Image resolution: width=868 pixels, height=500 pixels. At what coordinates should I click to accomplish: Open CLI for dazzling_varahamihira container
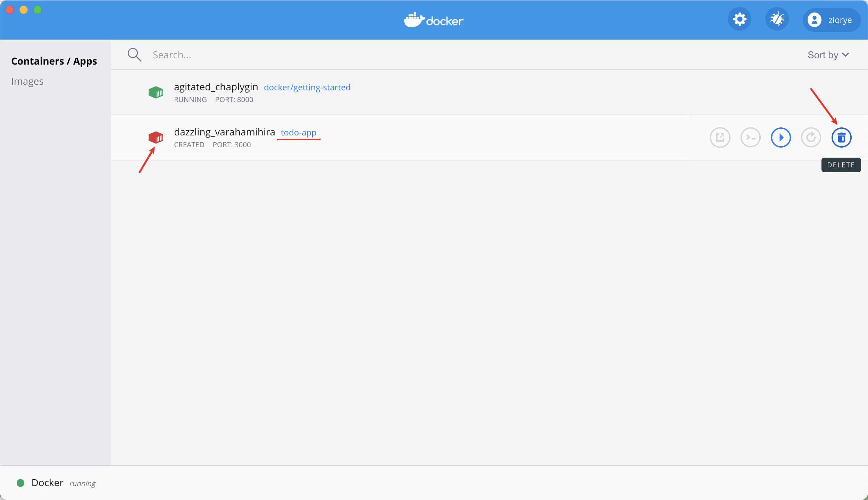pos(751,137)
